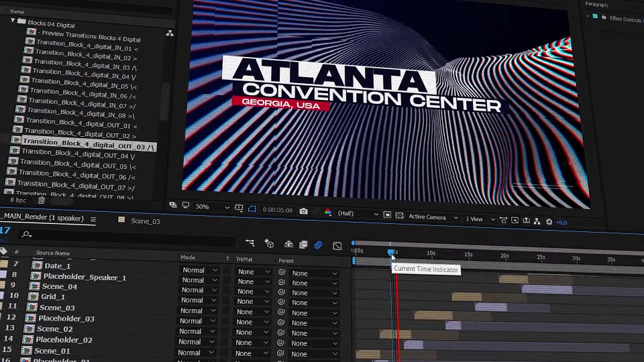Open TrkMat dropdown for Grid_1 layer
The height and width of the screenshot is (362, 644).
254,302
